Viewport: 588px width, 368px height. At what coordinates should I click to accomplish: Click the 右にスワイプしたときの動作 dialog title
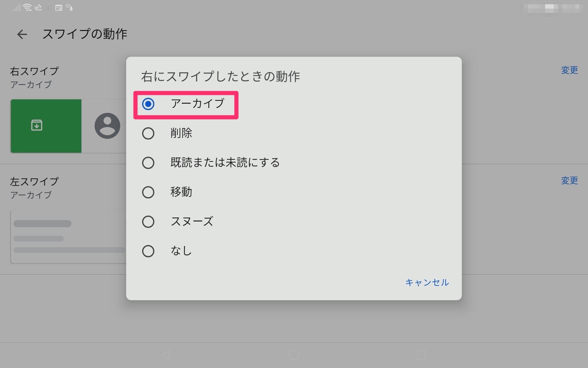pos(221,76)
